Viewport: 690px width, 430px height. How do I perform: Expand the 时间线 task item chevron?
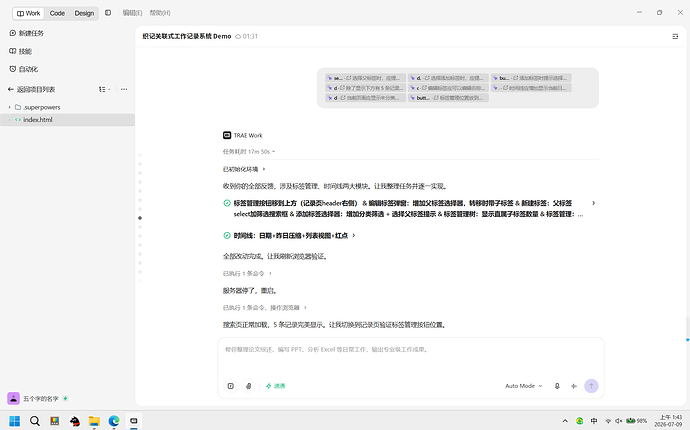354,235
